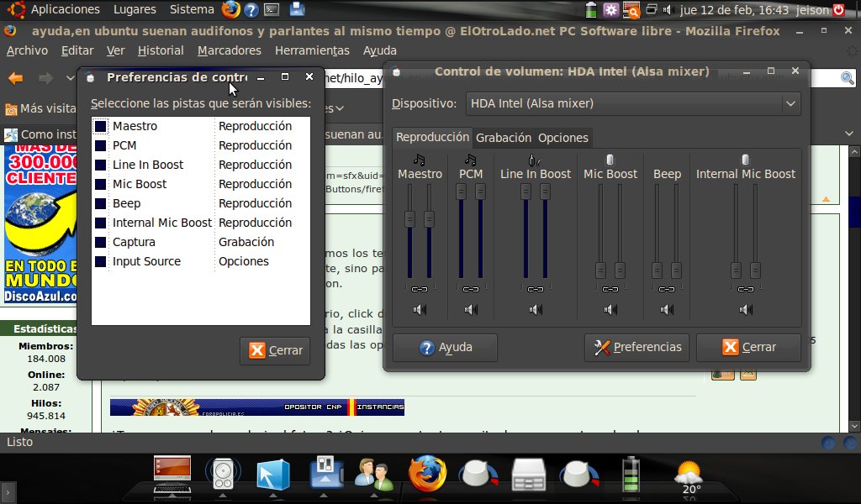Click the Preferencias button

[637, 347]
